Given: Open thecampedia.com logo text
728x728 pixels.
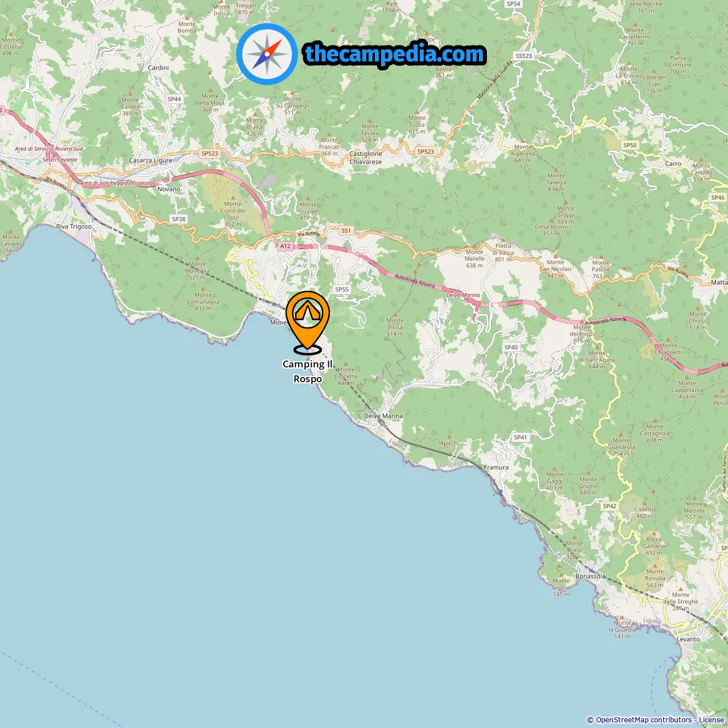Looking at the screenshot, I should (x=395, y=54).
